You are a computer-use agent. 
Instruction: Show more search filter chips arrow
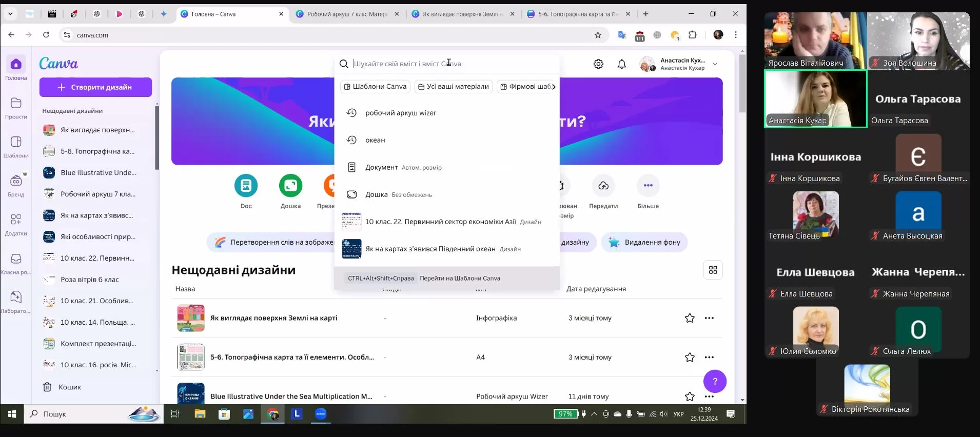(554, 87)
